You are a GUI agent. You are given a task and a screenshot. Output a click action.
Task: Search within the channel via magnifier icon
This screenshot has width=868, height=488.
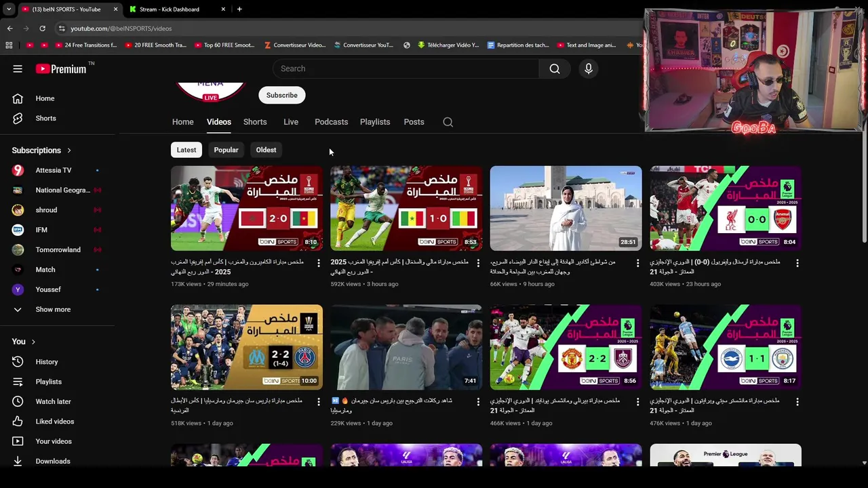click(x=448, y=122)
